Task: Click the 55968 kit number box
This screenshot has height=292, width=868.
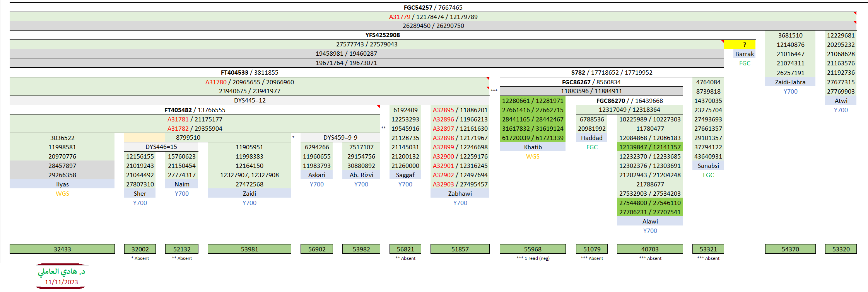Action: pyautogui.click(x=533, y=249)
